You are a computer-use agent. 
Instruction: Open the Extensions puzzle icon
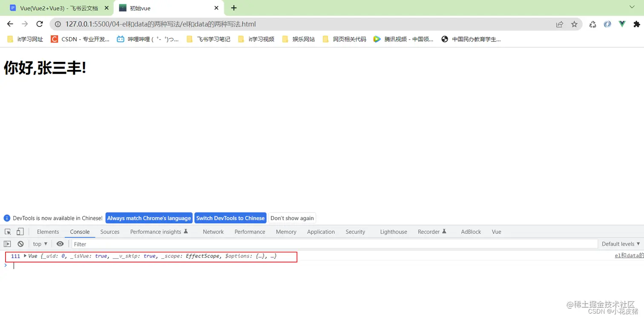point(637,24)
